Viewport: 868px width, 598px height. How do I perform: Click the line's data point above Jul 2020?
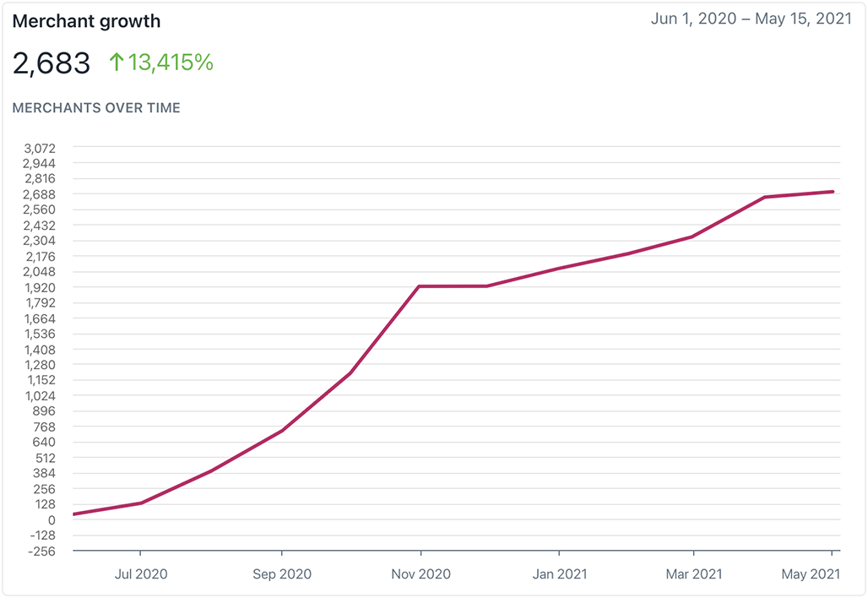click(141, 503)
